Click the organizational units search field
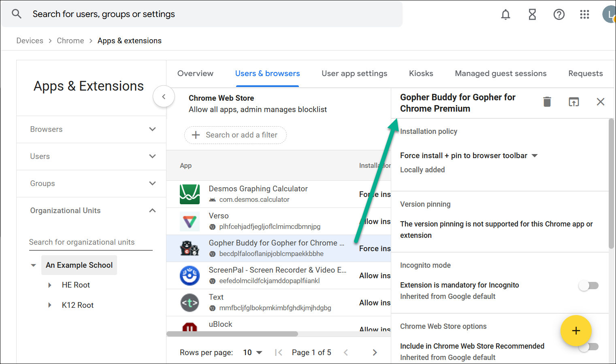616x364 pixels. [91, 242]
